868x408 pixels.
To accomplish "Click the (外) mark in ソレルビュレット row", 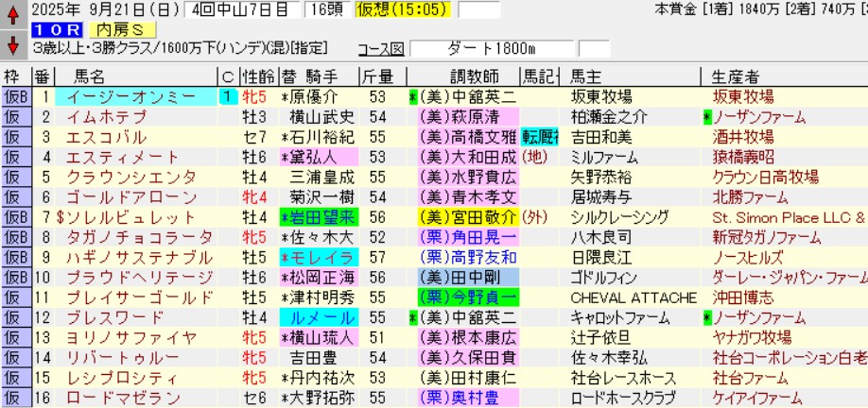I will coord(535,216).
